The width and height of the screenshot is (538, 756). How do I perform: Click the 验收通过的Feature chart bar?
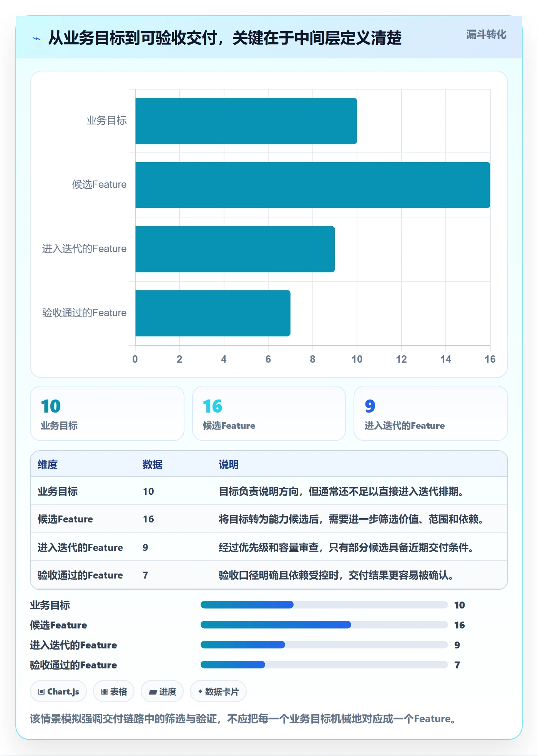213,313
